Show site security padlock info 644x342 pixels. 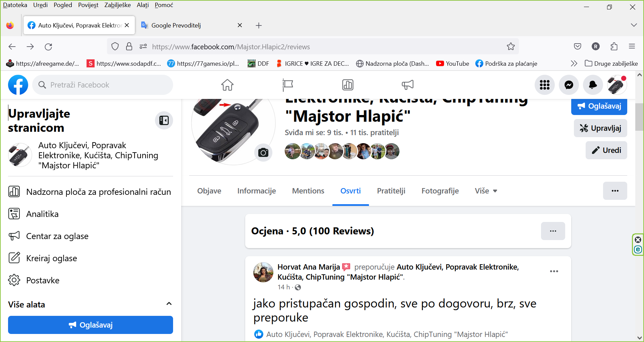[129, 47]
